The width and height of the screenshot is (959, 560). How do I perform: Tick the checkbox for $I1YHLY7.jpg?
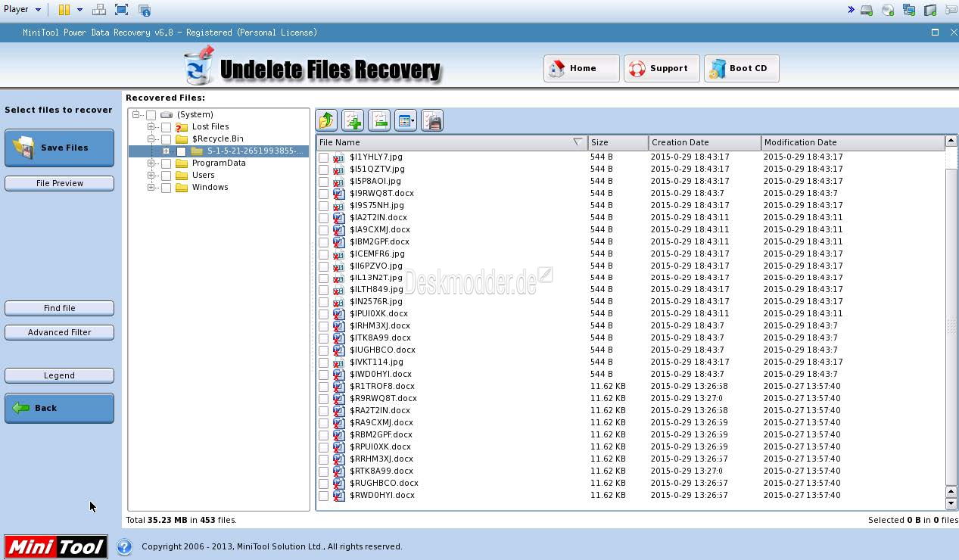pos(324,157)
